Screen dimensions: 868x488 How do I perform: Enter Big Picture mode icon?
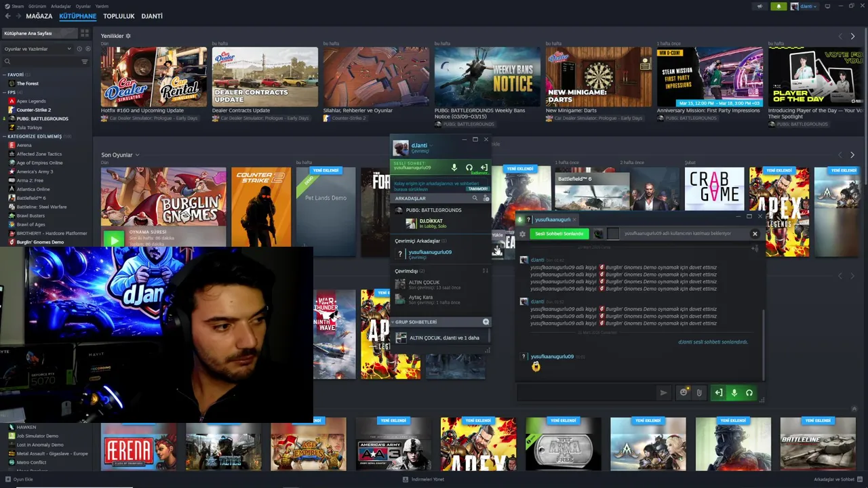(827, 6)
